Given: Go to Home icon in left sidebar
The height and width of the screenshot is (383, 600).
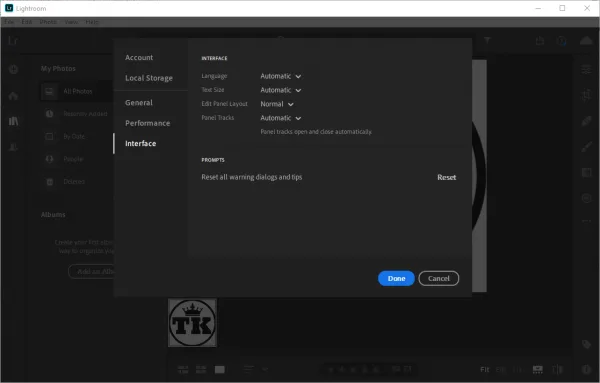Looking at the screenshot, I should pos(13,96).
